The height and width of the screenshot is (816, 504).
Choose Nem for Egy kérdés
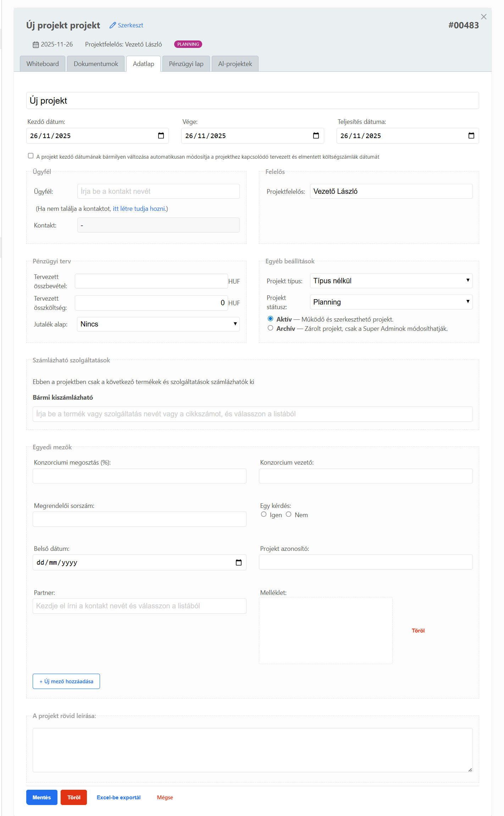pos(288,514)
